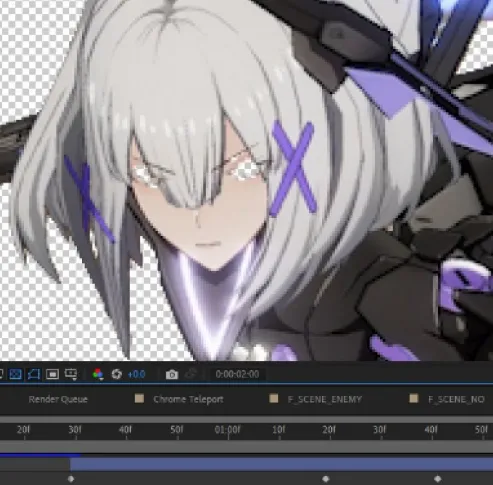Click the work area bar below ruler
Image resolution: width=493 pixels, height=485 pixels.
point(246,447)
